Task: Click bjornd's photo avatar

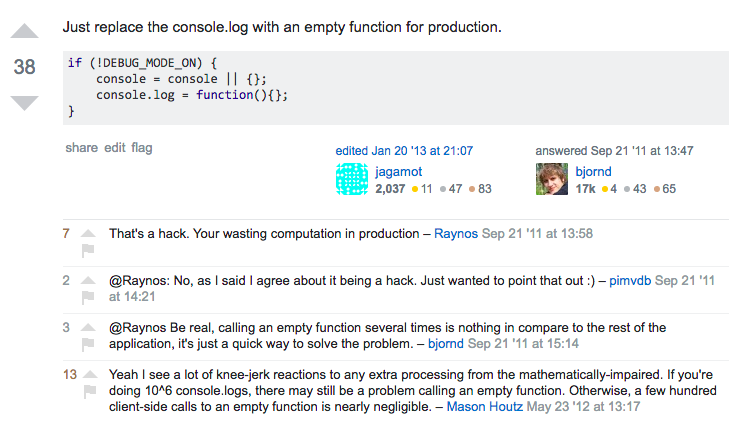Action: click(552, 179)
